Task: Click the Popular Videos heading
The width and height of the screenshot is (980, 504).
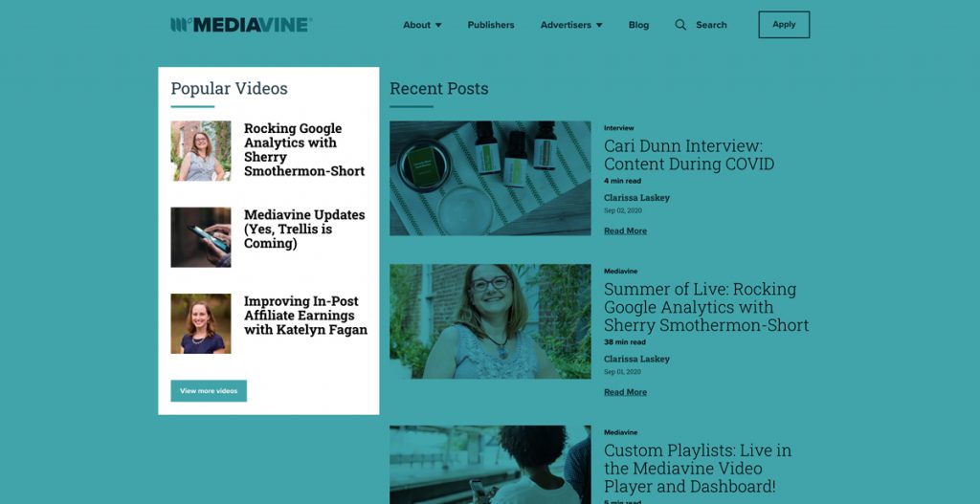Action: tap(230, 89)
